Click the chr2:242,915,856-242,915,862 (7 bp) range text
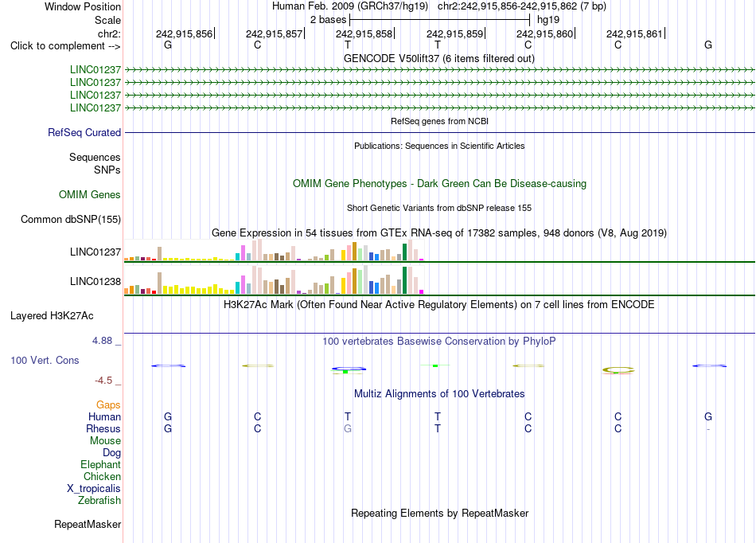 tap(522, 6)
